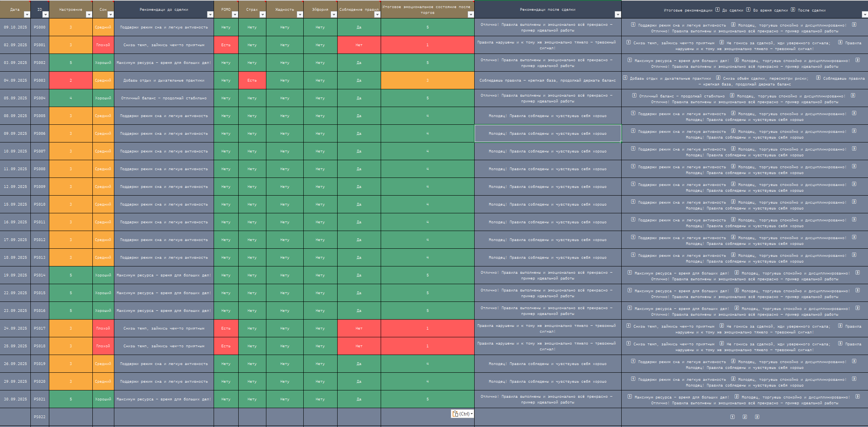Select the orange cell with value 3 in PS003

point(427,80)
